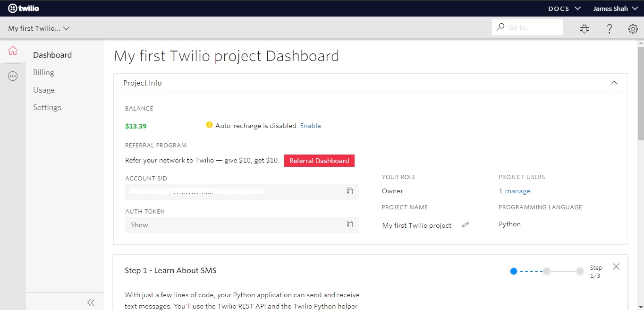Click the Project Info header title
The image size is (644, 310).
pos(142,83)
